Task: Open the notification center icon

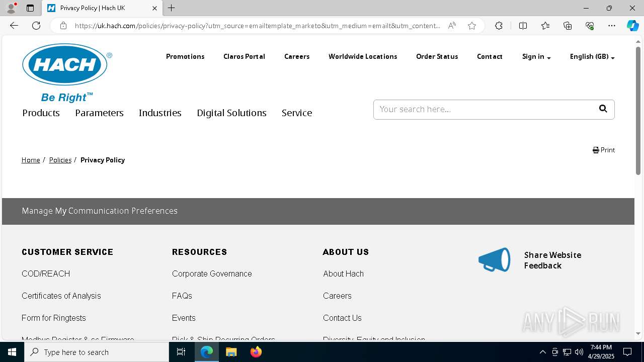Action: tap(627, 352)
